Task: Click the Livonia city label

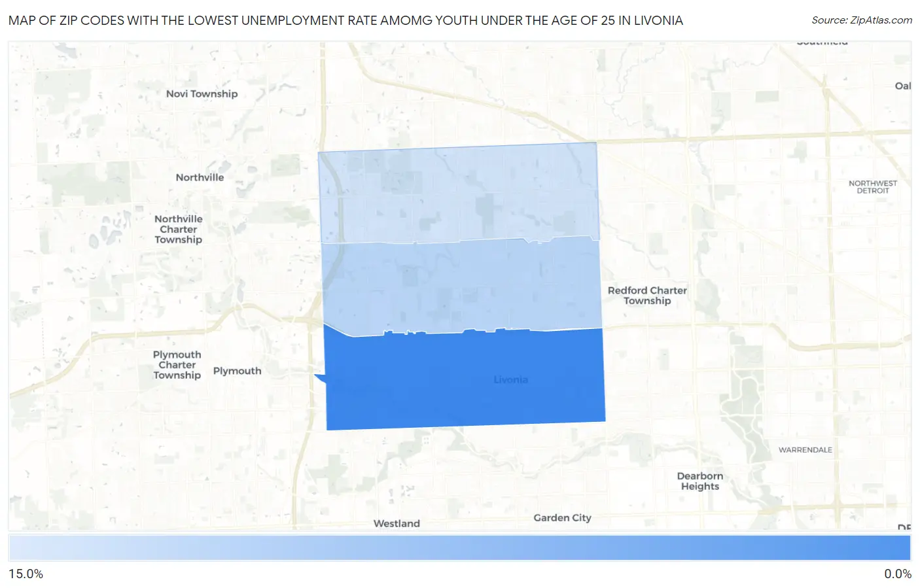Action: pos(510,380)
